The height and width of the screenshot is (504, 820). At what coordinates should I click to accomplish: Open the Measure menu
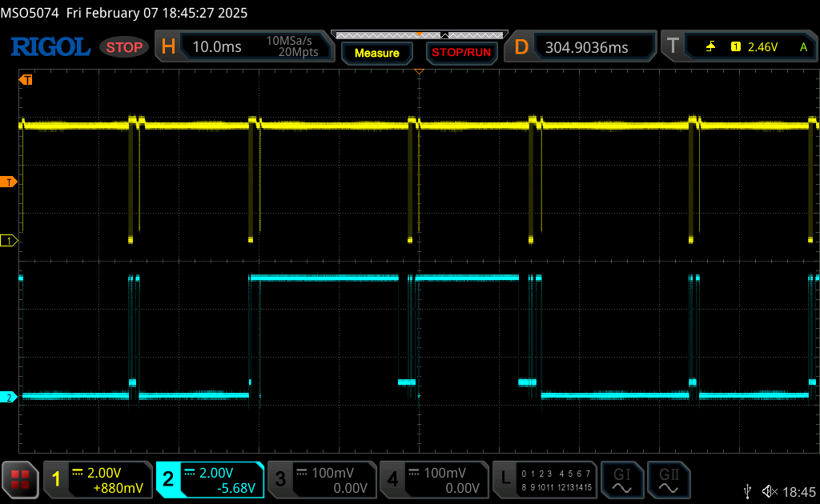[377, 54]
